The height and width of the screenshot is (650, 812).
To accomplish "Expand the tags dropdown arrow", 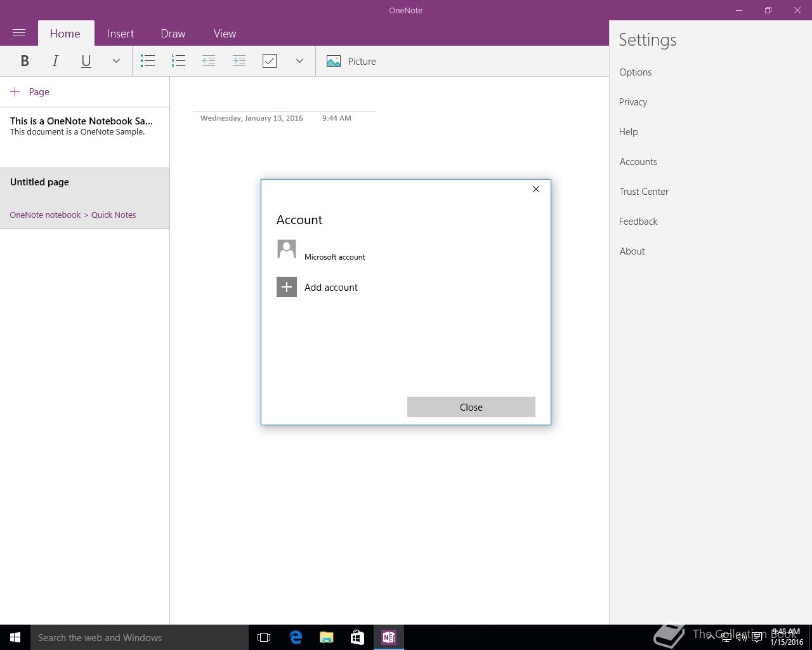I will (x=299, y=61).
